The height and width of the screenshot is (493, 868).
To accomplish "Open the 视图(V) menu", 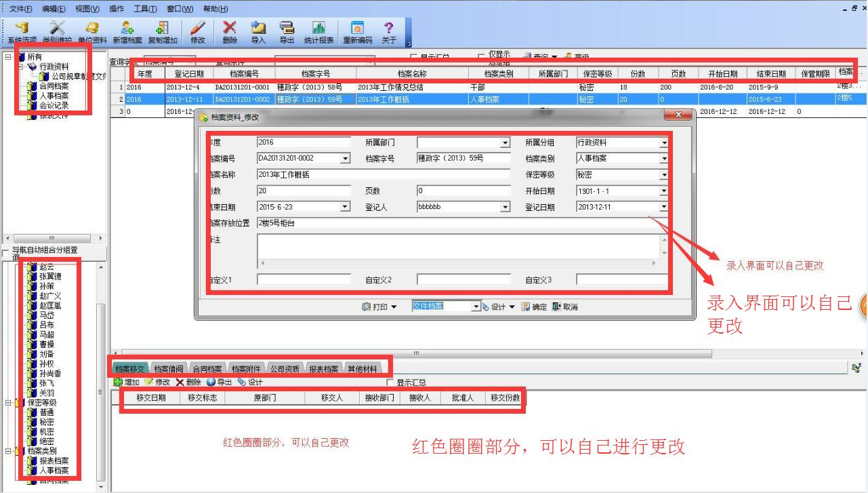I will click(x=87, y=9).
